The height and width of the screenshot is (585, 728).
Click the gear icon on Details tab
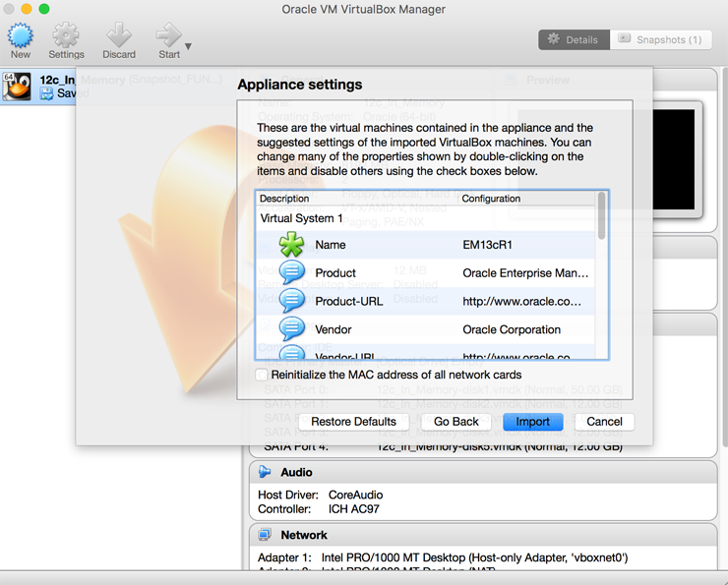pyautogui.click(x=554, y=39)
